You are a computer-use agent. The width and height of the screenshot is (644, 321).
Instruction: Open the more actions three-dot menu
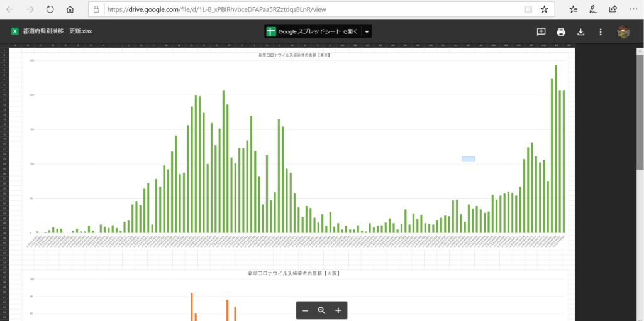tap(601, 31)
